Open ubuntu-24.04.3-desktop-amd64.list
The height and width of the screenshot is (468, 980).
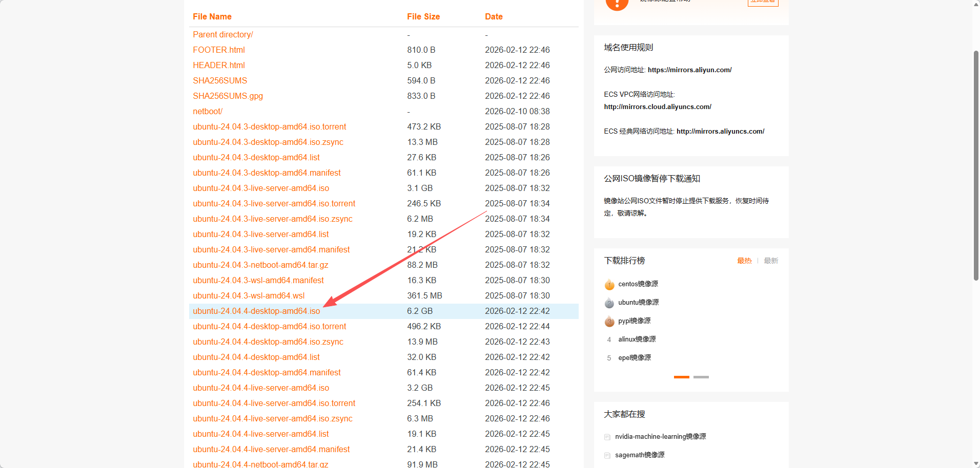tap(256, 157)
